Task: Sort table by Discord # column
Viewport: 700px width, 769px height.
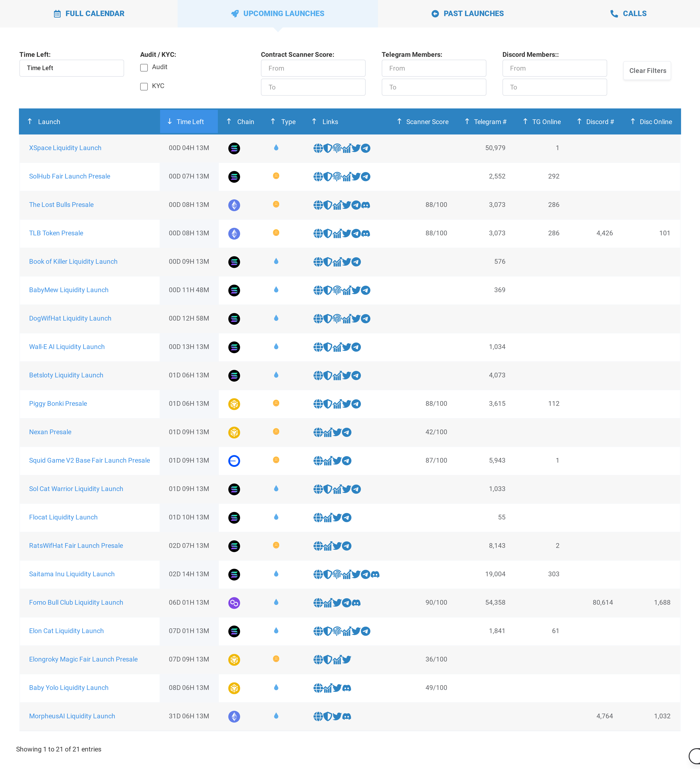Action: coord(596,122)
